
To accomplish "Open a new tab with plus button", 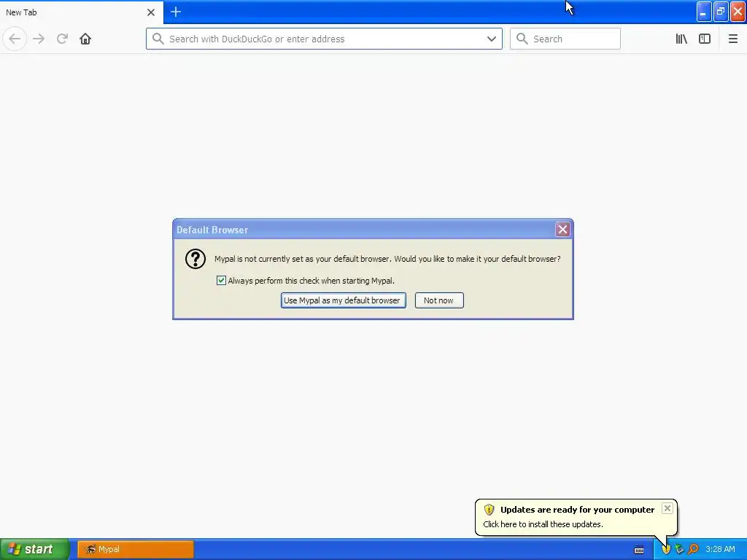I will 176,12.
